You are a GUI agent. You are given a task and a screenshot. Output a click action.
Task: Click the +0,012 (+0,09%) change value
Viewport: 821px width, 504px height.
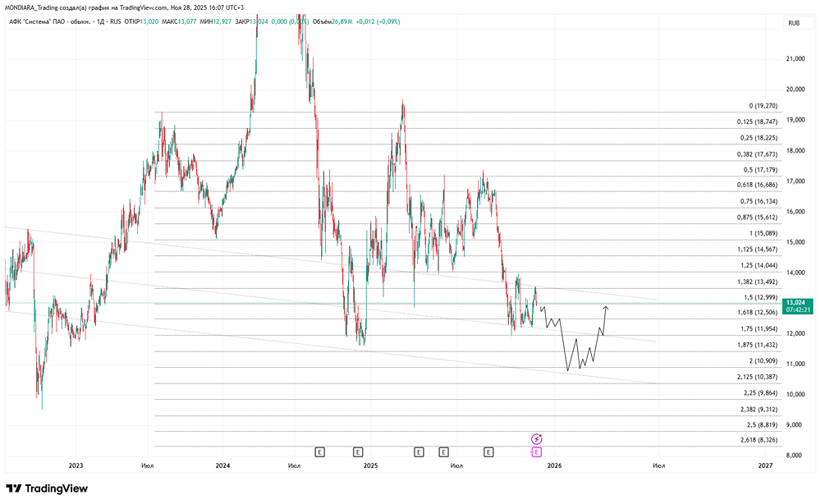coord(378,22)
